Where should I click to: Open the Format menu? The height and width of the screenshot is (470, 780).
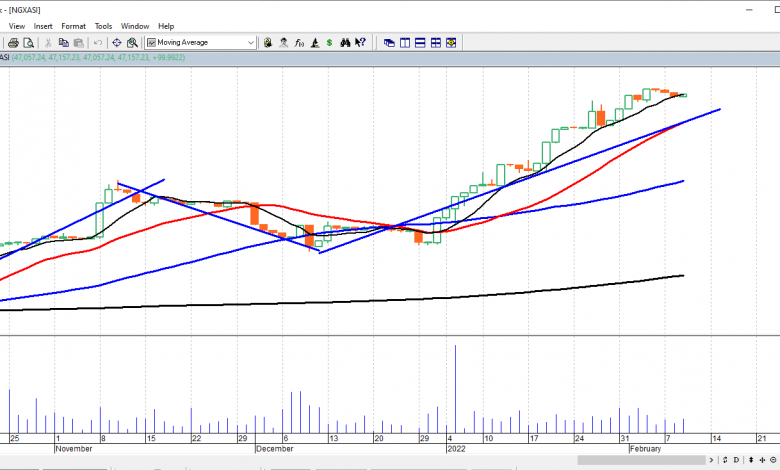[x=73, y=26]
